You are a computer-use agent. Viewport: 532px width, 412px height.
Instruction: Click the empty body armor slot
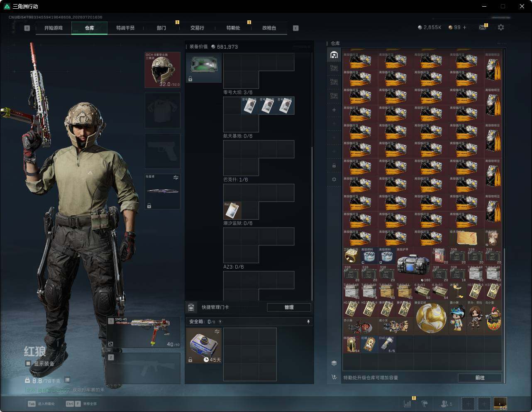(162, 110)
